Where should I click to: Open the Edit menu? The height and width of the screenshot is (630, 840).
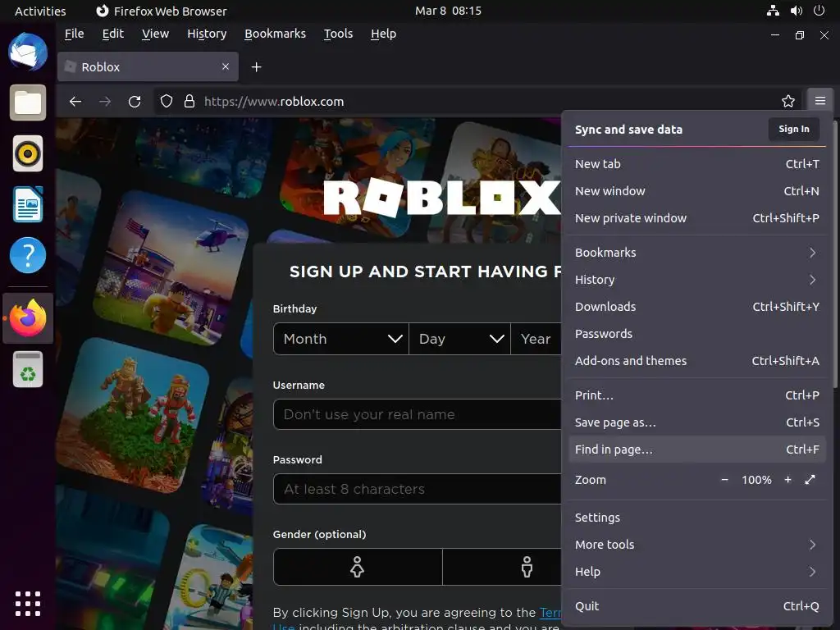coord(112,34)
